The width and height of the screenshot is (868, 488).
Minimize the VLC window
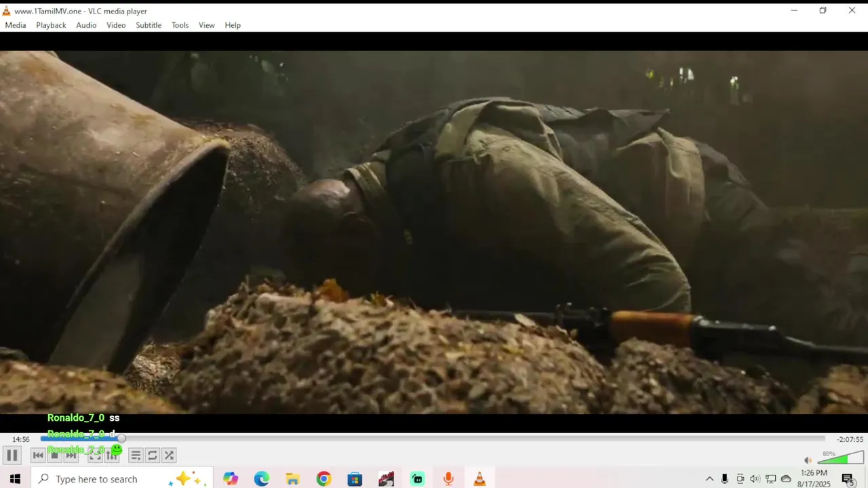click(794, 10)
